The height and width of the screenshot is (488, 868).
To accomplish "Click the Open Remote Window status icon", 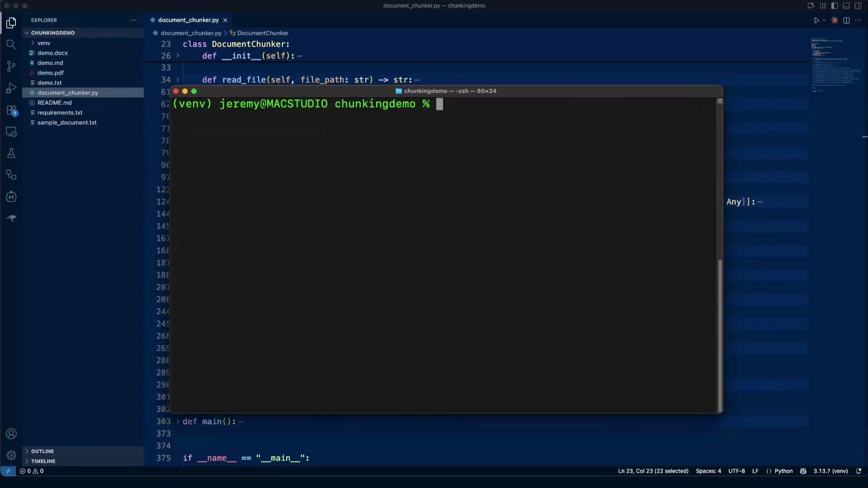I will (x=8, y=471).
